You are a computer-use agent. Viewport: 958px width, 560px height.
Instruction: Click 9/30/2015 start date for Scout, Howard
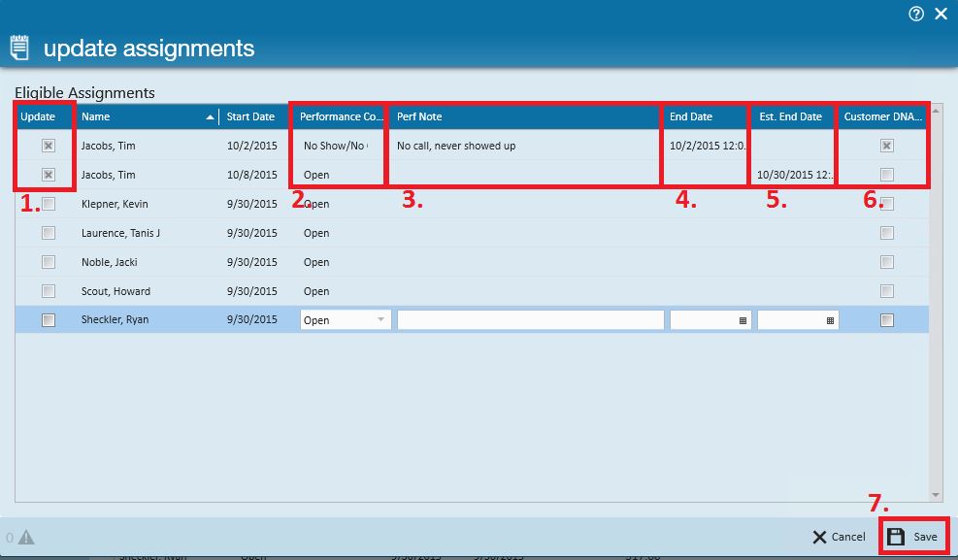(x=251, y=291)
